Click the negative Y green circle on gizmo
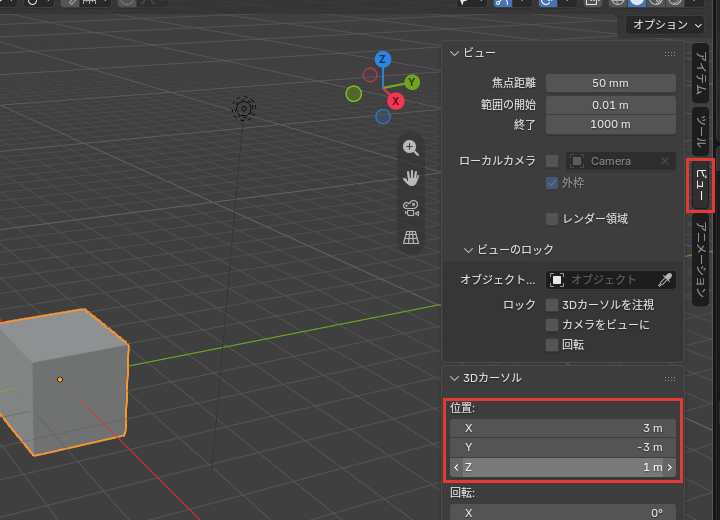The height and width of the screenshot is (520, 720). (354, 94)
